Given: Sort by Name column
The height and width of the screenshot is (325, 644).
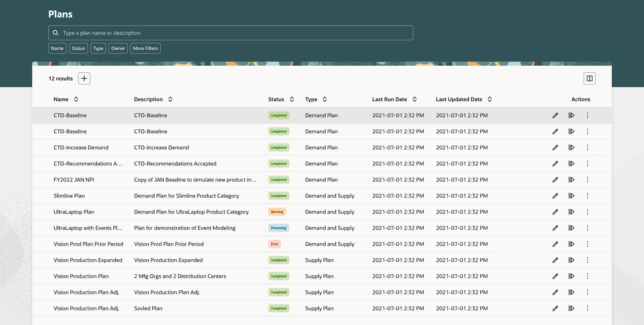Looking at the screenshot, I should click(76, 99).
